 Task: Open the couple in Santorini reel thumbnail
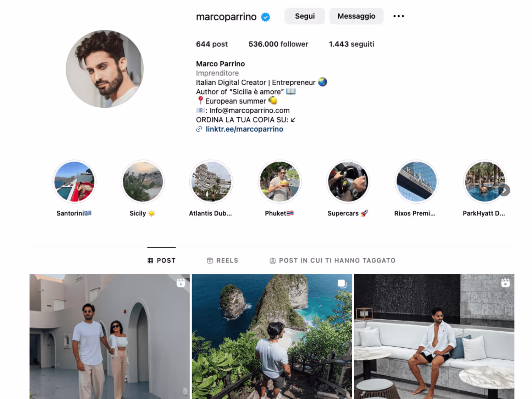(x=110, y=336)
